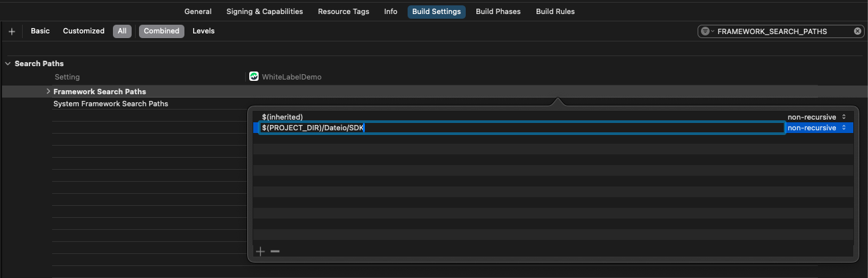
Task: Open the Build Rules tab
Action: (555, 11)
